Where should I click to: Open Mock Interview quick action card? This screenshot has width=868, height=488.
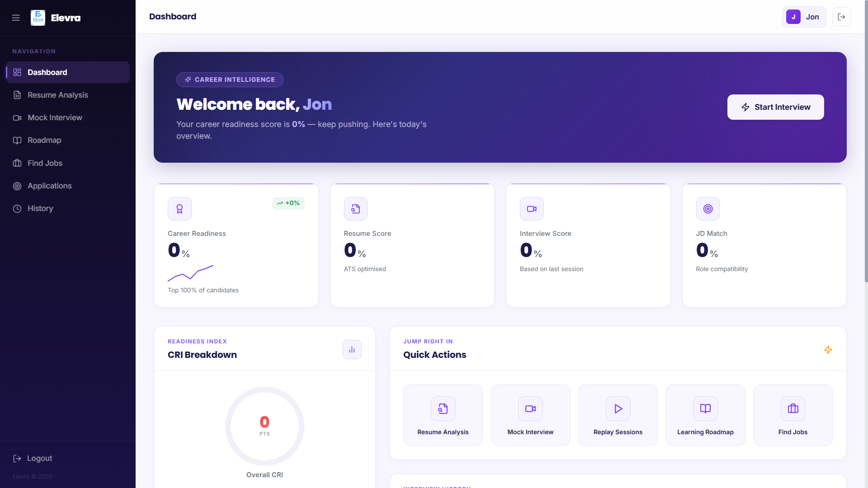530,415
